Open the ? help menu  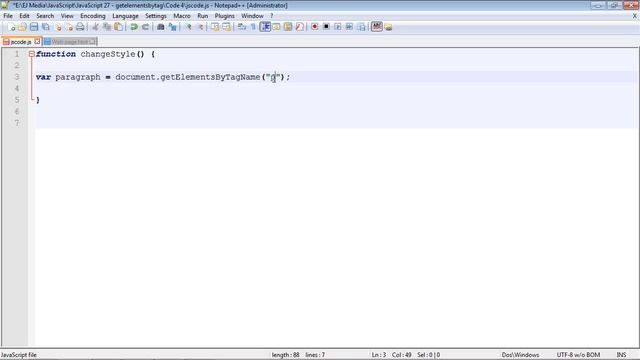(271, 16)
